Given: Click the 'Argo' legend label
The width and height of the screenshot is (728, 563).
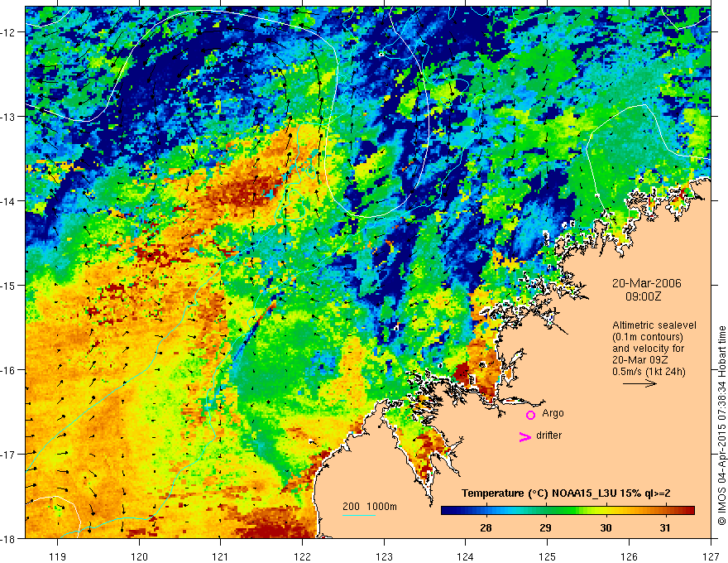Looking at the screenshot, I should pos(553,413).
